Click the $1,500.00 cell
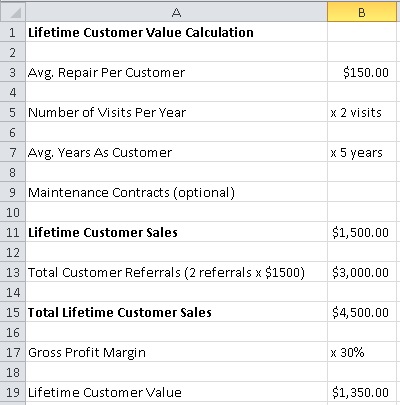The width and height of the screenshot is (400, 405). (362, 232)
